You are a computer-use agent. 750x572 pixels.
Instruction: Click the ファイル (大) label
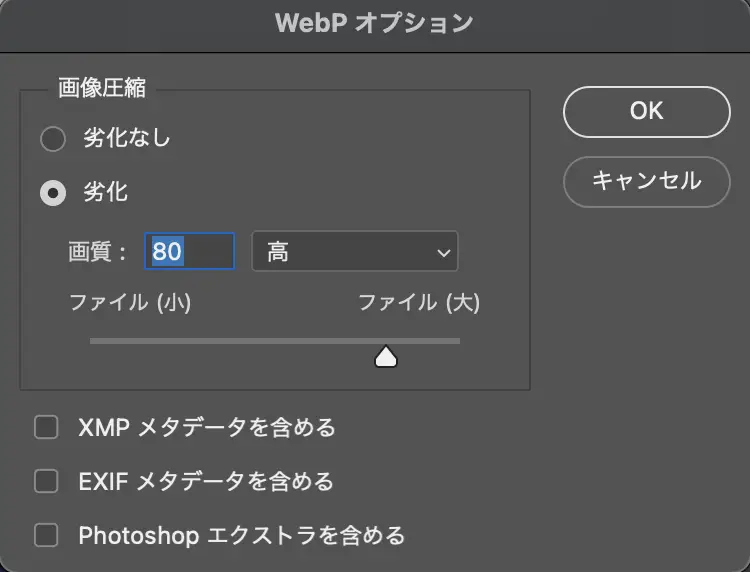point(419,303)
